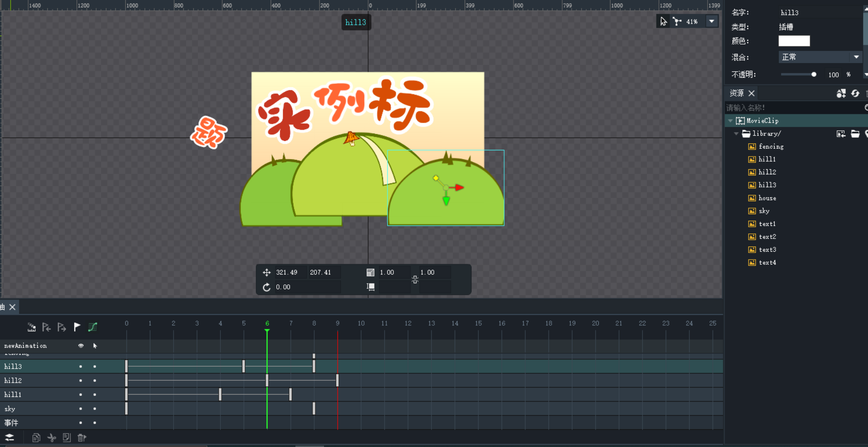Select the hill3 asset in library

(767, 185)
